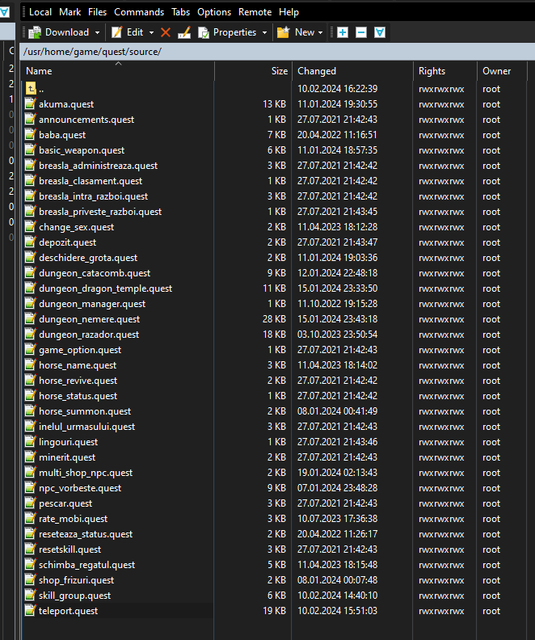Viewport: 535px width, 640px height.
Task: Open the Commands menu
Action: click(x=139, y=12)
